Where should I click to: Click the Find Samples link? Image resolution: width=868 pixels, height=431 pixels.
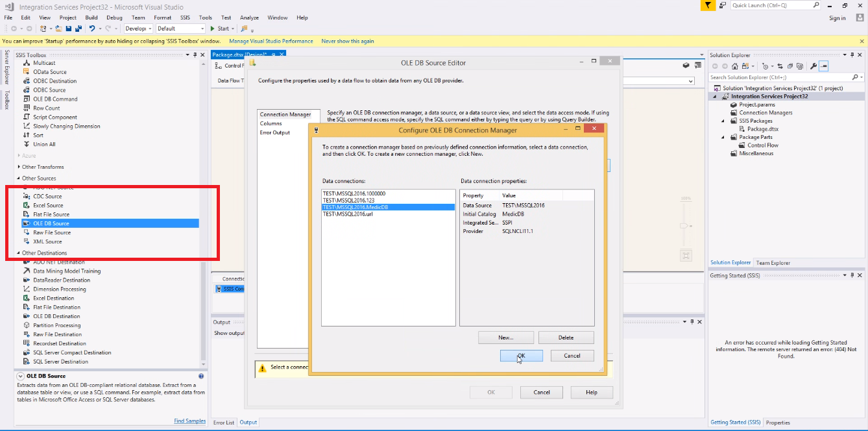click(190, 421)
